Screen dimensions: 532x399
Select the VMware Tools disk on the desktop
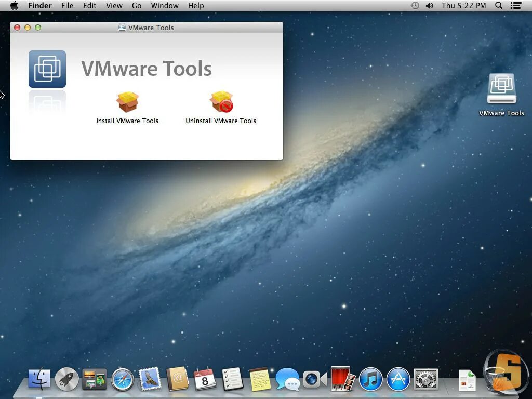click(x=501, y=88)
